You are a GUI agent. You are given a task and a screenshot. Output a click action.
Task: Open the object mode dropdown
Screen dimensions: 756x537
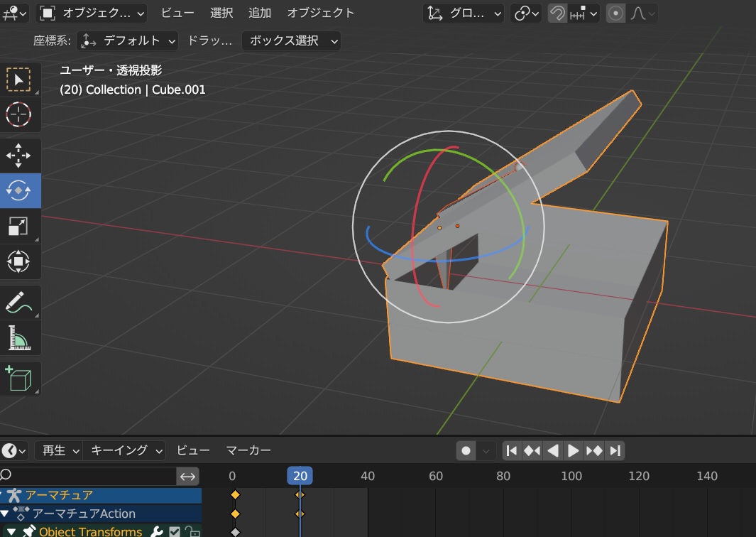(x=91, y=13)
